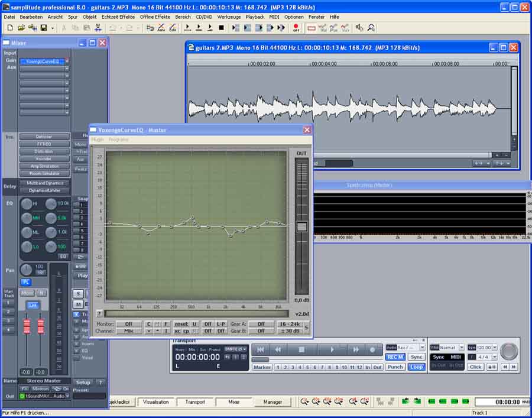Click the floppy disk Save icon

[44, 28]
